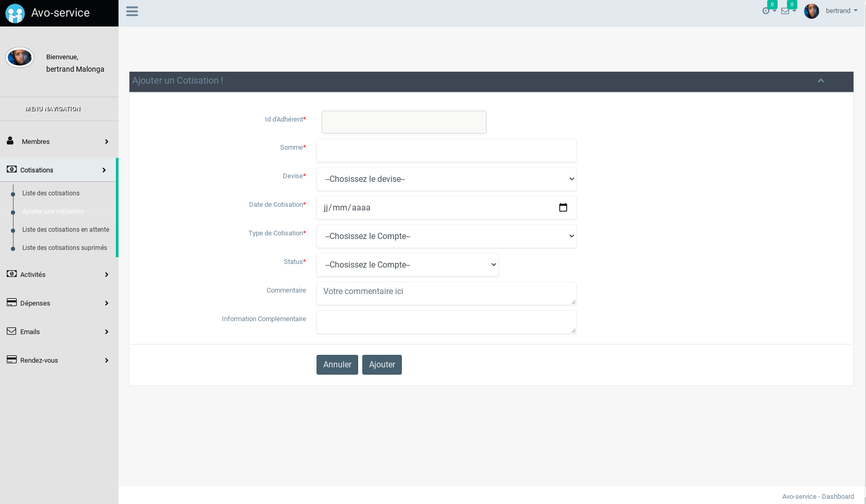
Task: Click the Membres person icon
Action: click(10, 141)
